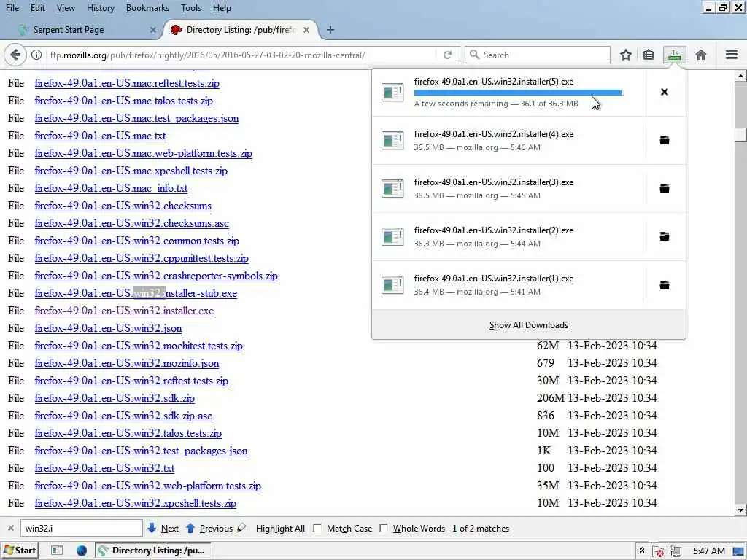Open firefox-49.0a1.en-US.win32.installer.exe link
This screenshot has width=747, height=560.
124,311
